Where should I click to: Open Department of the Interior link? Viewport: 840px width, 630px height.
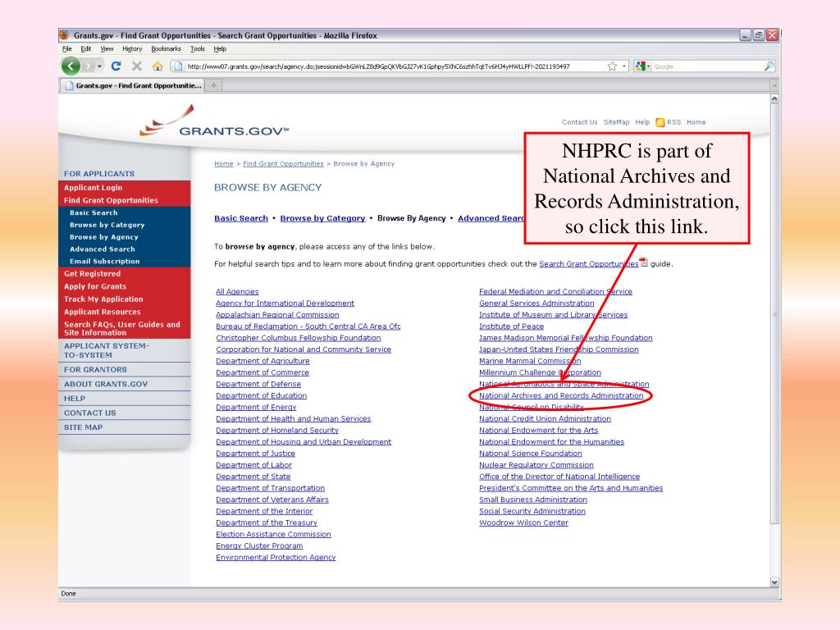pos(264,511)
